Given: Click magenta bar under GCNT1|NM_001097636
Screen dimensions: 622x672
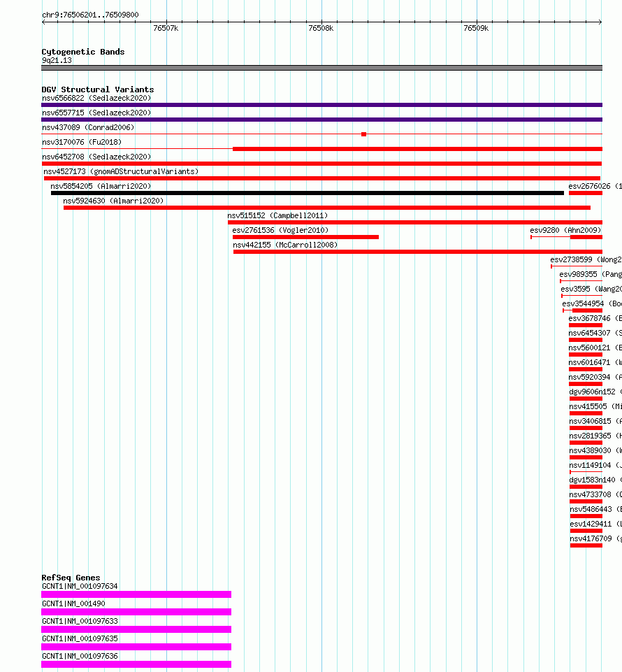Looking at the screenshot, I should click(x=136, y=664).
